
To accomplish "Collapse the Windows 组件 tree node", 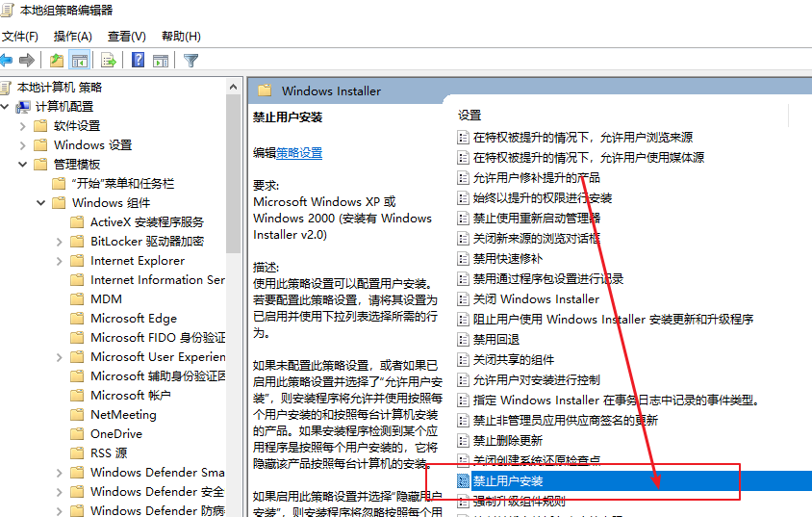I will 40,203.
